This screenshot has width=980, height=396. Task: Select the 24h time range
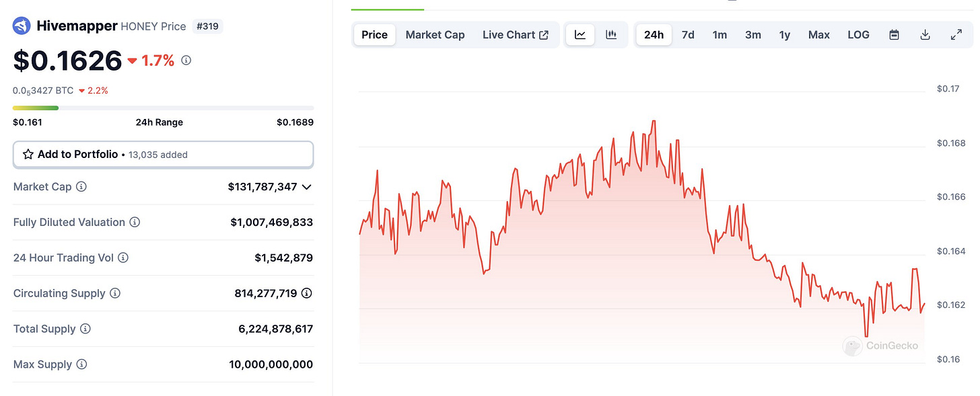tap(654, 35)
